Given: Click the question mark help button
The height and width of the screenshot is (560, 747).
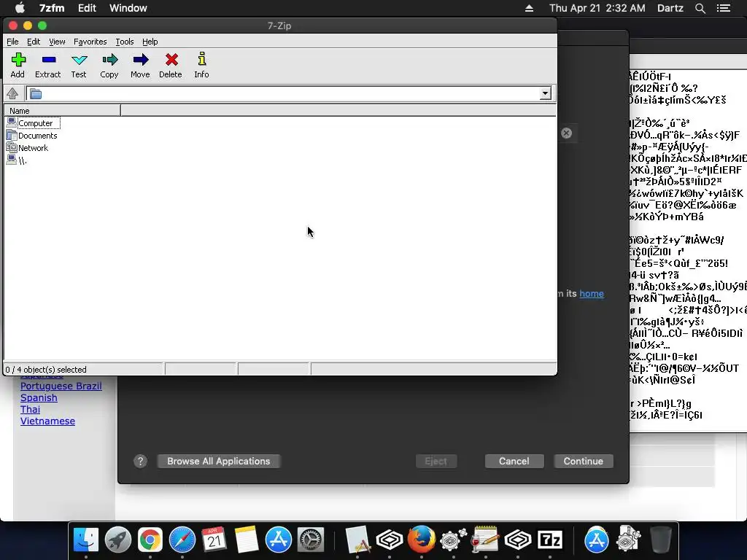Looking at the screenshot, I should 140,461.
